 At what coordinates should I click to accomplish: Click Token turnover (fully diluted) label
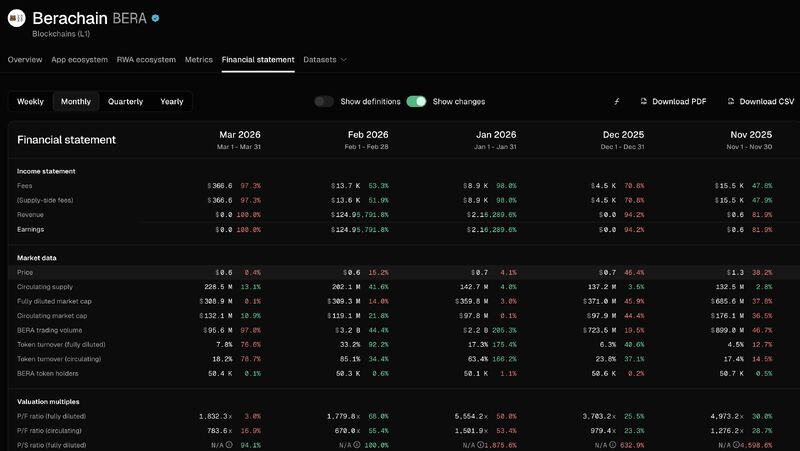(x=61, y=344)
